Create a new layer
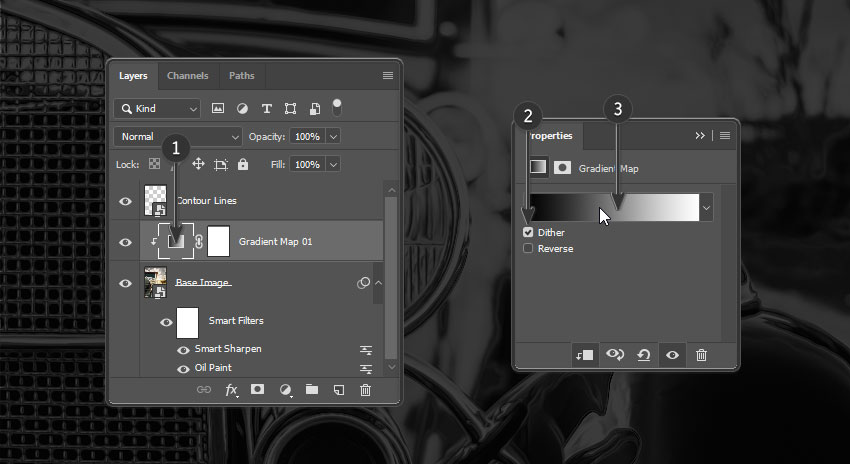The height and width of the screenshot is (464, 850). [339, 390]
